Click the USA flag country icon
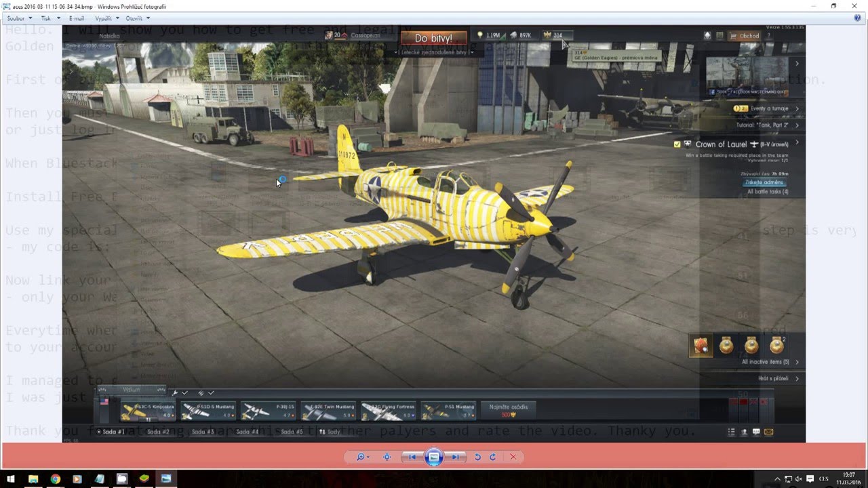Viewport: 868px width, 488px height. [104, 402]
